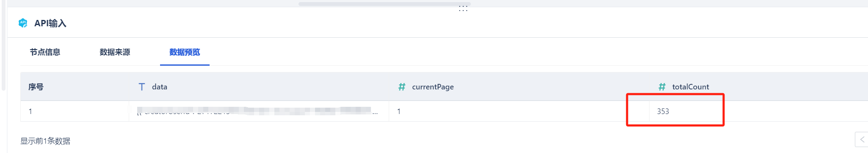This screenshot has width=868, height=153.
Task: Click the totalCount column header label
Action: point(691,87)
